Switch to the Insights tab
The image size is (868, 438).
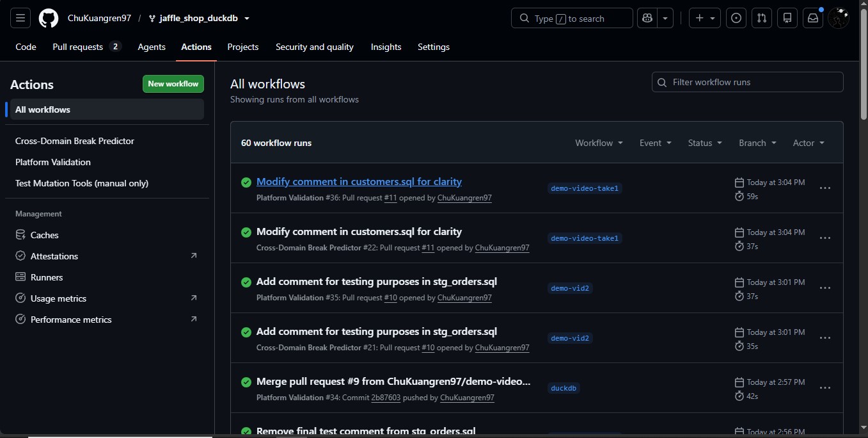pyautogui.click(x=386, y=47)
